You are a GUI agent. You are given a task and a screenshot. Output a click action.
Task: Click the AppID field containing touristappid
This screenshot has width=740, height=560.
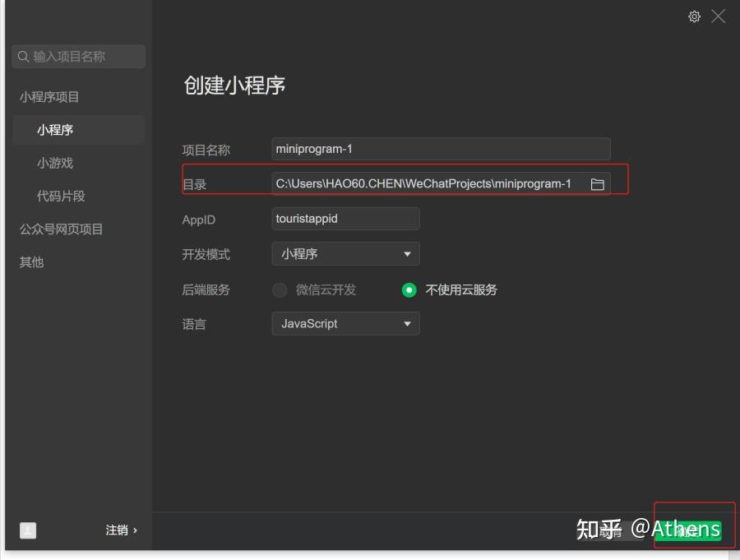point(345,219)
